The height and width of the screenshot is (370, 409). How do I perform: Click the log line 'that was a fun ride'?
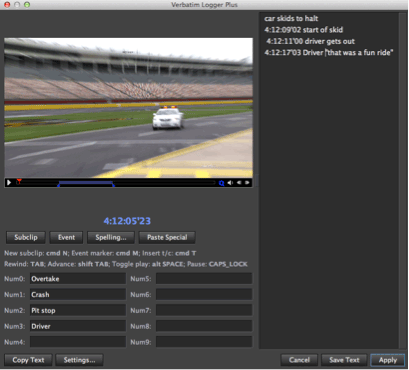click(x=360, y=53)
